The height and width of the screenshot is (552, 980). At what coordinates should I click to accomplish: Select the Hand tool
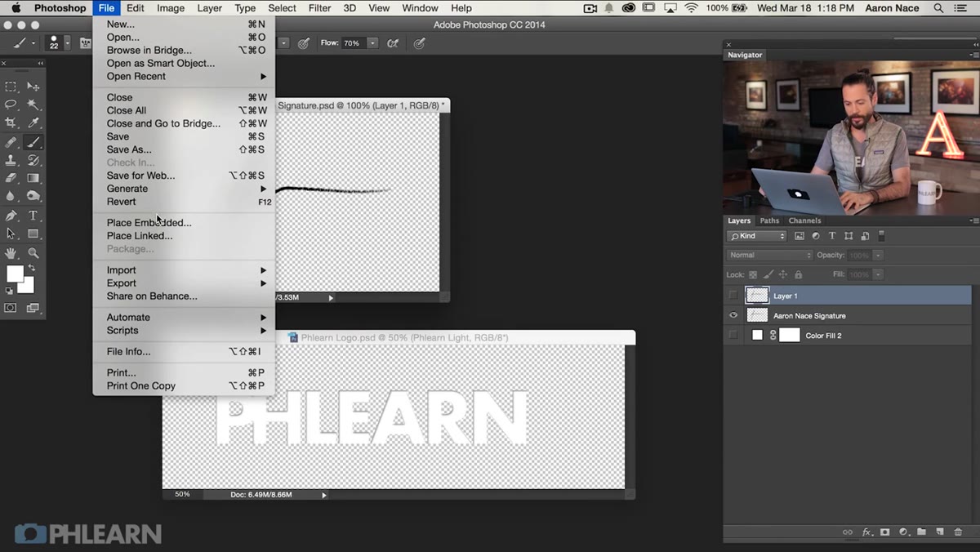(11, 253)
